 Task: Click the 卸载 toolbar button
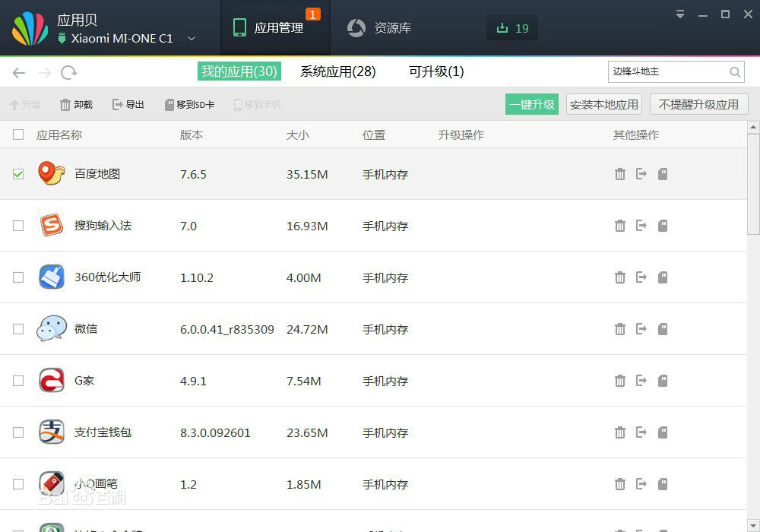click(76, 105)
